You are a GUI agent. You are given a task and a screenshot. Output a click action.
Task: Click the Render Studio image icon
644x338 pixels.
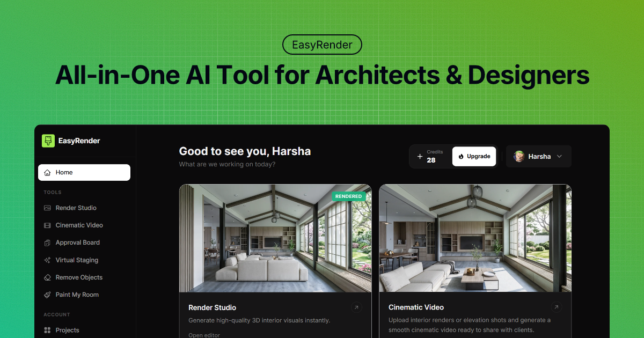(x=47, y=208)
